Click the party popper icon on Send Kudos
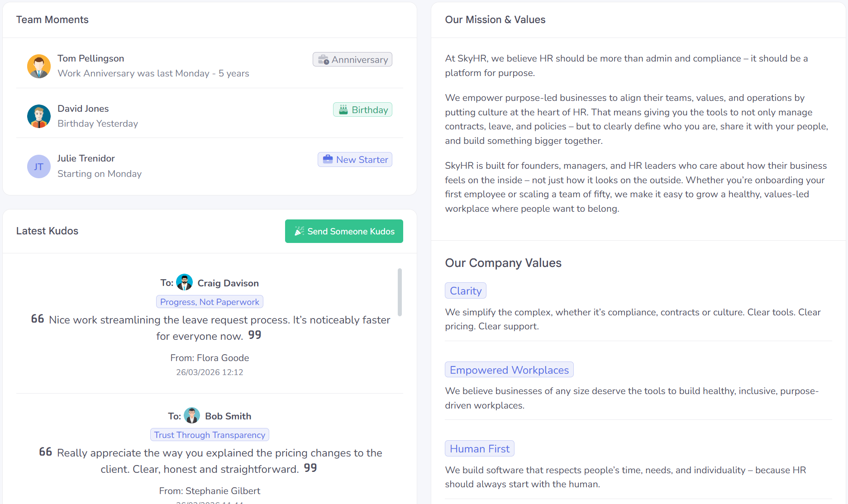Image resolution: width=848 pixels, height=504 pixels. click(x=299, y=231)
